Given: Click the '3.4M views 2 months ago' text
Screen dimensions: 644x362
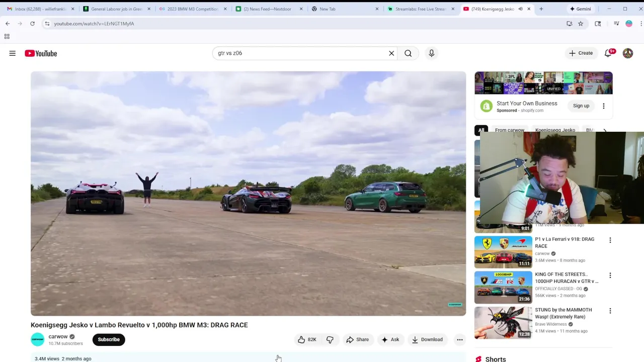Looking at the screenshot, I should (63, 359).
